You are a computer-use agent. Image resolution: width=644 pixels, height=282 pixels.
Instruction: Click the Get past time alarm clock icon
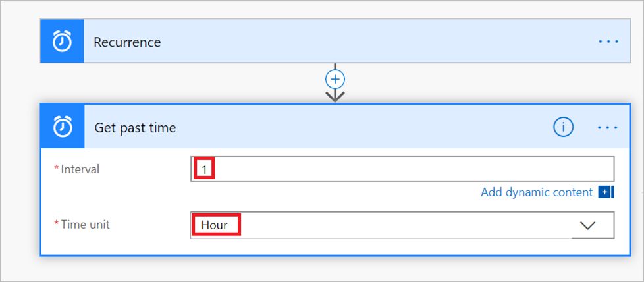(63, 127)
